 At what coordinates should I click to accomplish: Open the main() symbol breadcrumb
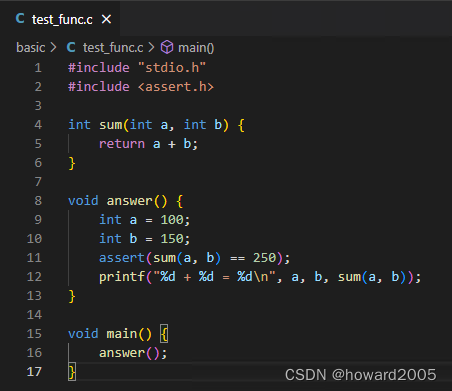(196, 48)
